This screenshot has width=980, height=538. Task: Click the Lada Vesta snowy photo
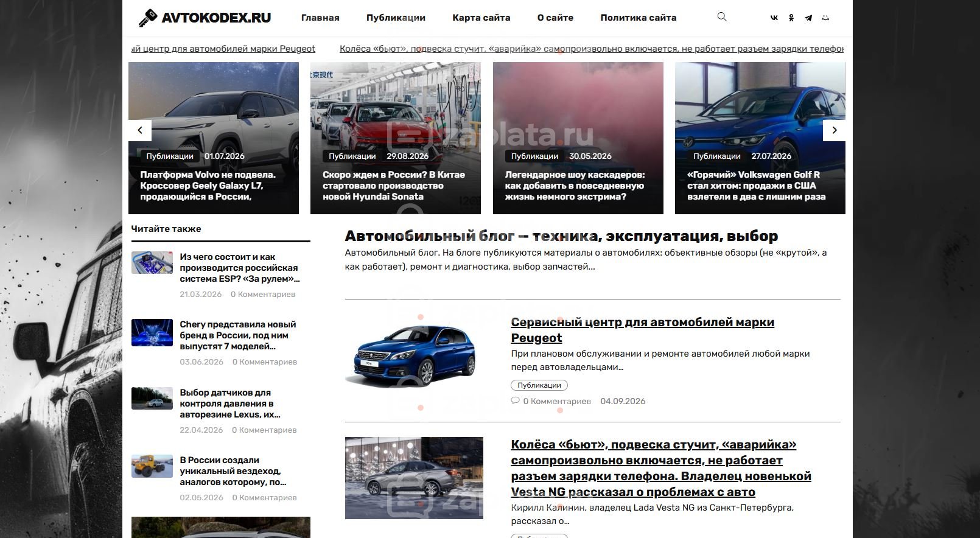click(x=414, y=478)
